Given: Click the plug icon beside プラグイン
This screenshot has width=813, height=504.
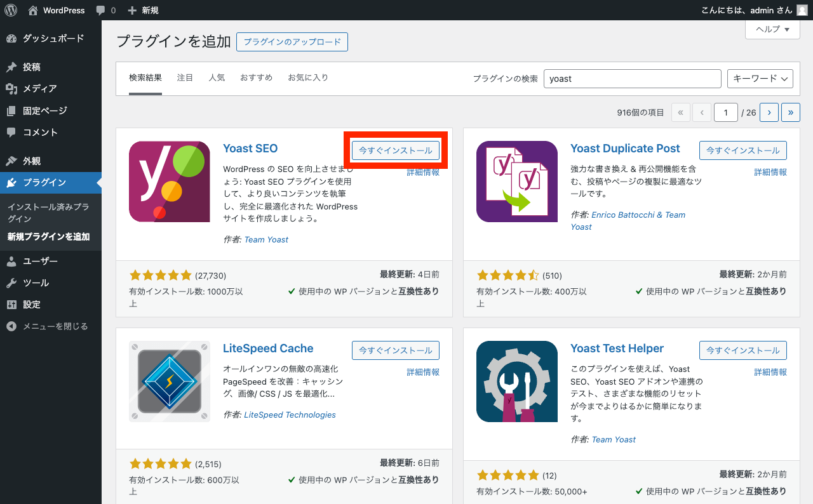Looking at the screenshot, I should [x=11, y=183].
